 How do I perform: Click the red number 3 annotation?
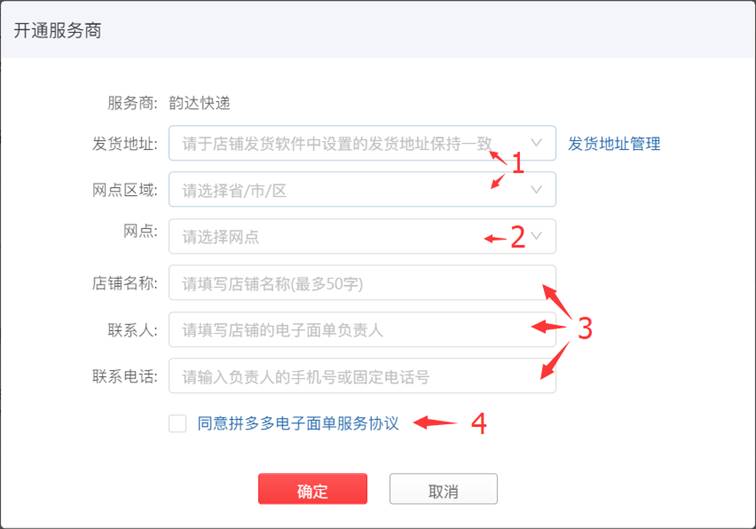tap(584, 328)
